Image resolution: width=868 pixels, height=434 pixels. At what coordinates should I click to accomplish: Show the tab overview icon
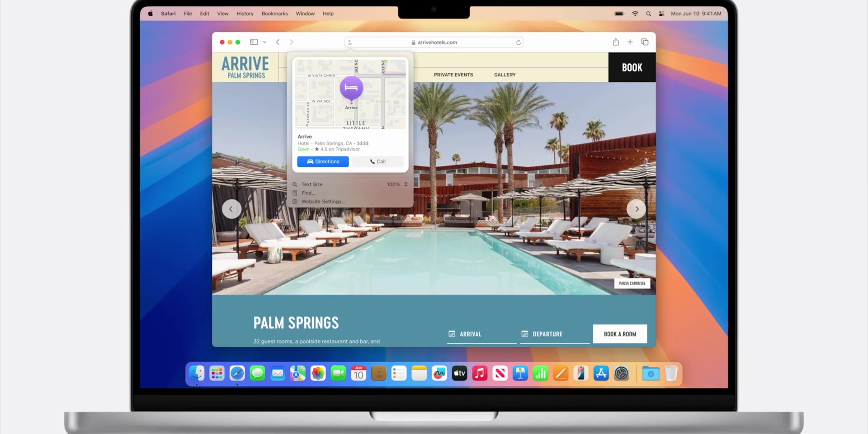click(645, 42)
